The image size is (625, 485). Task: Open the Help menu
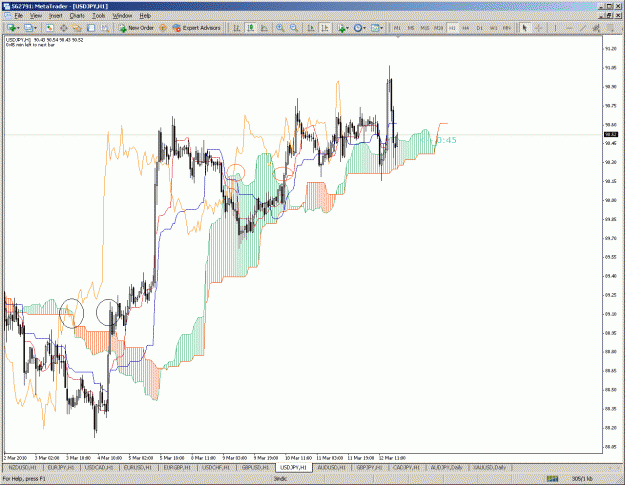click(x=145, y=16)
